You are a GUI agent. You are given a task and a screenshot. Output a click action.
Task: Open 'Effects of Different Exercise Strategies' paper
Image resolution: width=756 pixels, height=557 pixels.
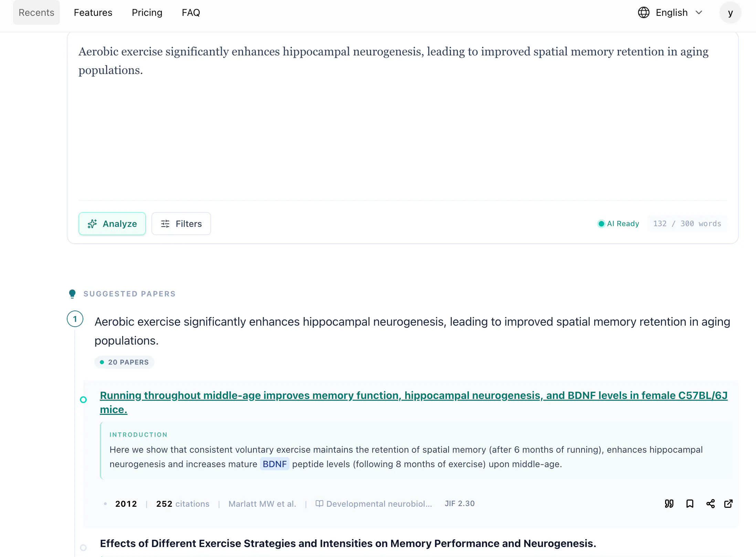348,544
